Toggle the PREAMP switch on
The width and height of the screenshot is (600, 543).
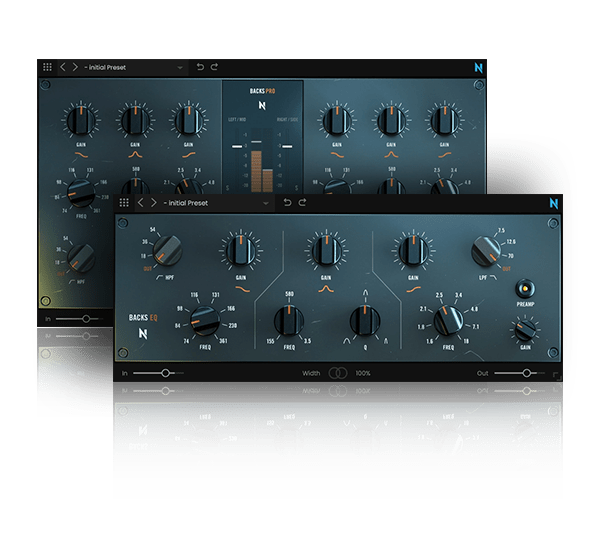pyautogui.click(x=525, y=288)
